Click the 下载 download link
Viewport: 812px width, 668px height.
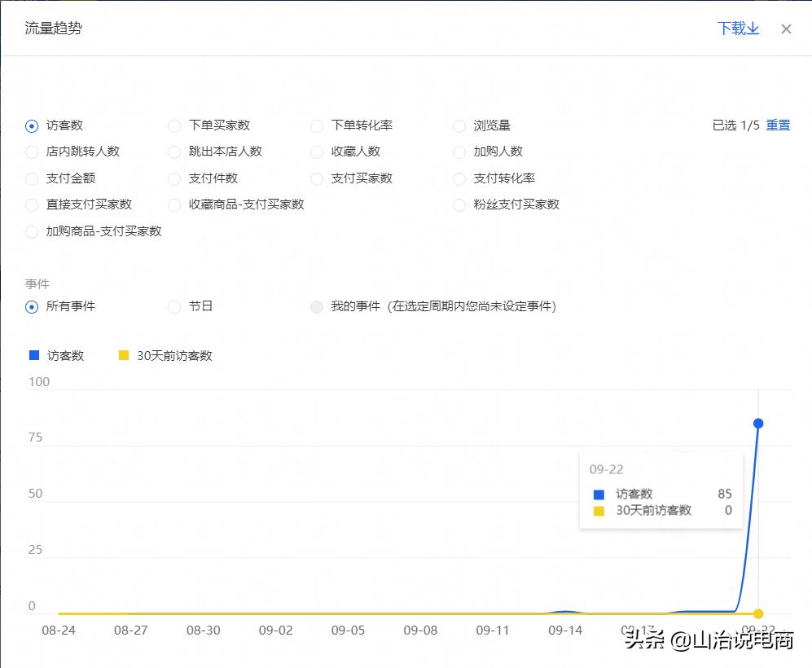733,28
